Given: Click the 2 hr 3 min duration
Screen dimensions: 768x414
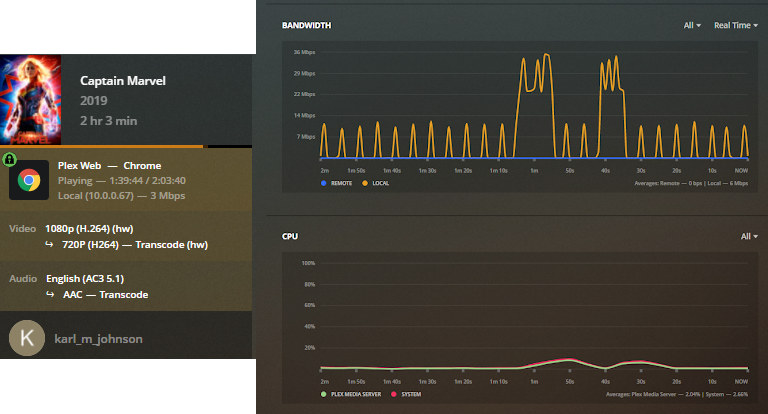Looking at the screenshot, I should pos(109,121).
